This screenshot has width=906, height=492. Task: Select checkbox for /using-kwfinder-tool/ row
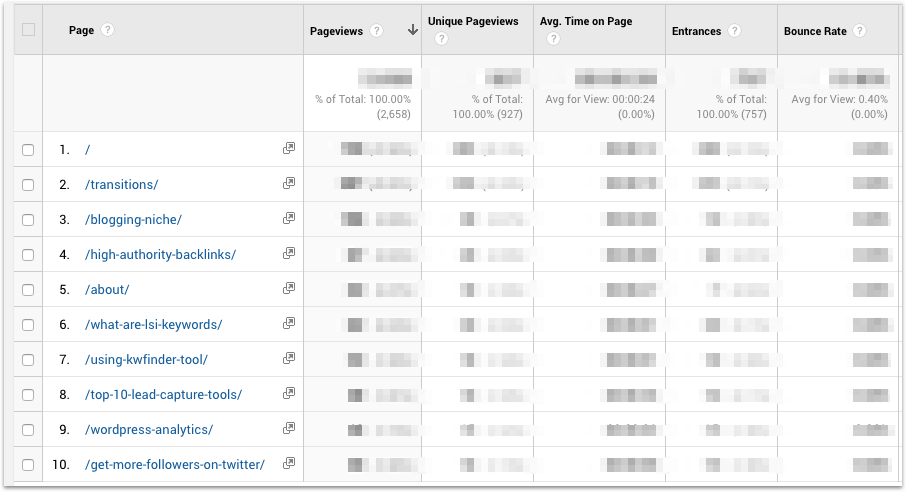point(28,360)
